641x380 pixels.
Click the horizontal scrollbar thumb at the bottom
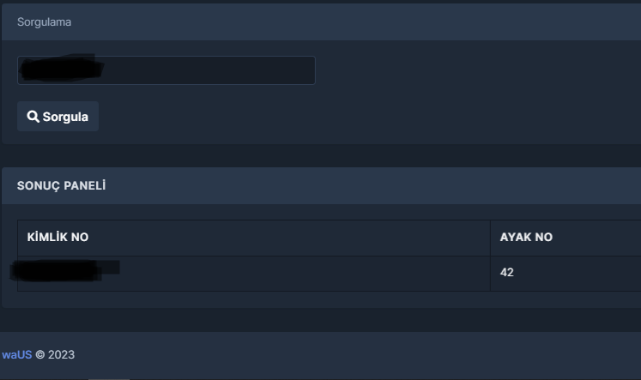pyautogui.click(x=109, y=379)
